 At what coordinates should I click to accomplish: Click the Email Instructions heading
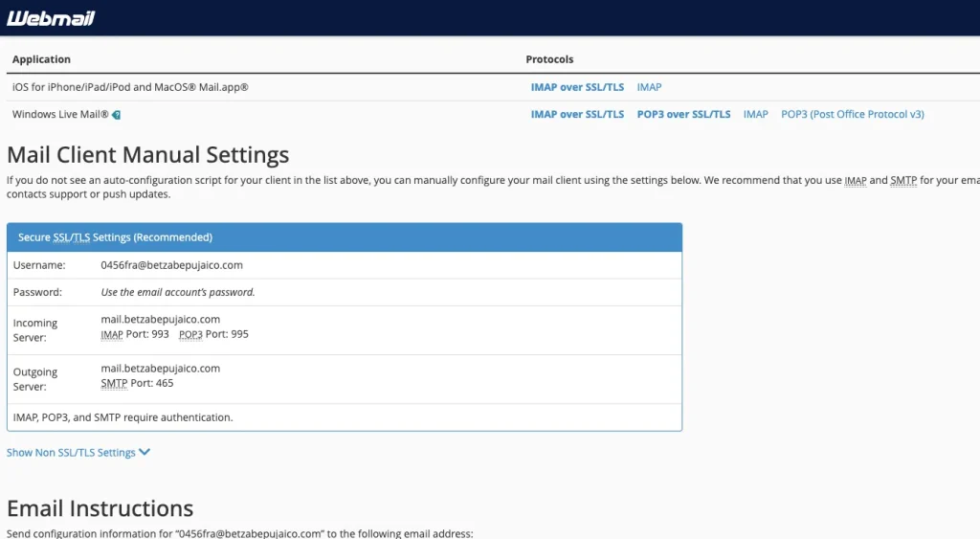click(100, 508)
